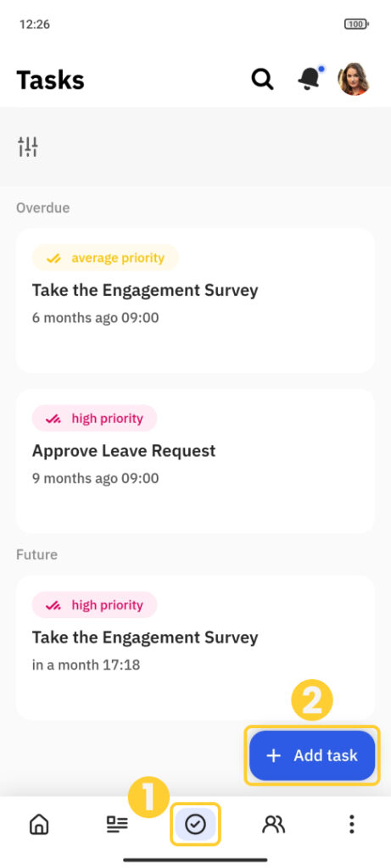Image resolution: width=391 pixels, height=868 pixels.
Task: Go to the Home tab icon
Action: tap(39, 825)
